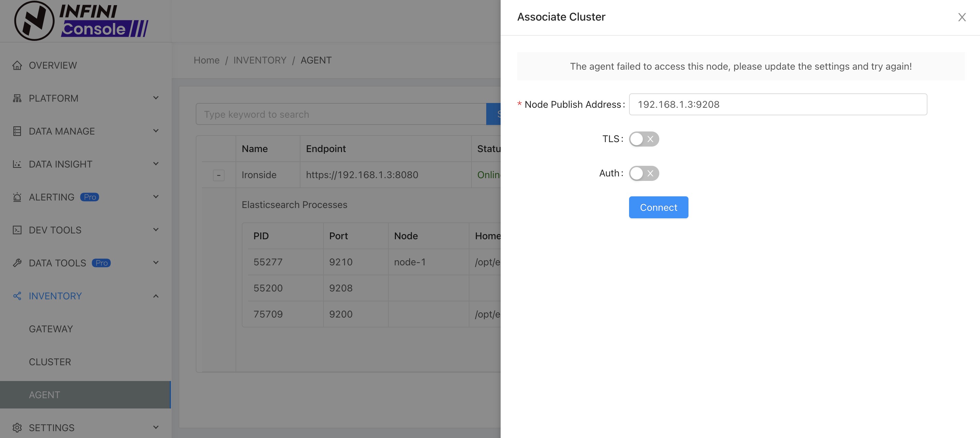The width and height of the screenshot is (980, 438).
Task: Click the Data Manage database icon
Action: tap(17, 131)
